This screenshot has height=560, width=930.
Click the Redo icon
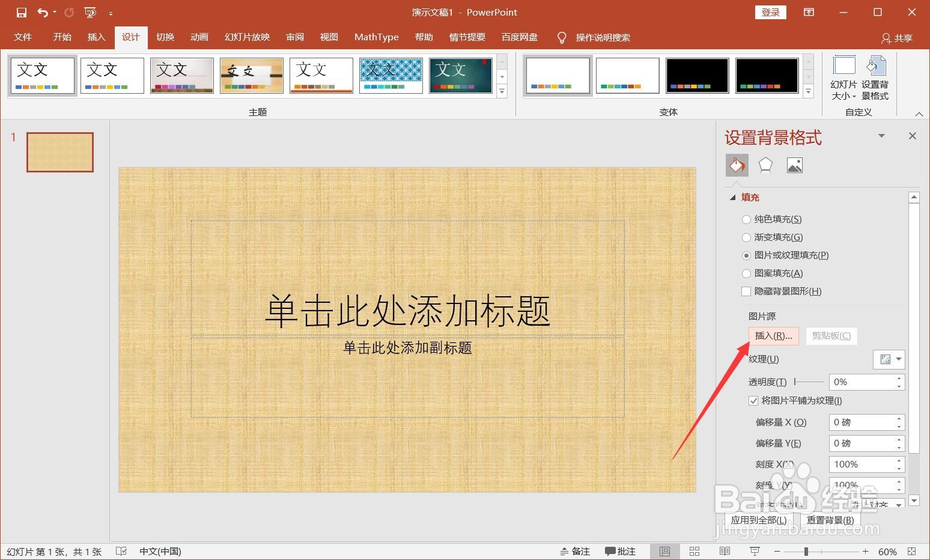tap(69, 12)
